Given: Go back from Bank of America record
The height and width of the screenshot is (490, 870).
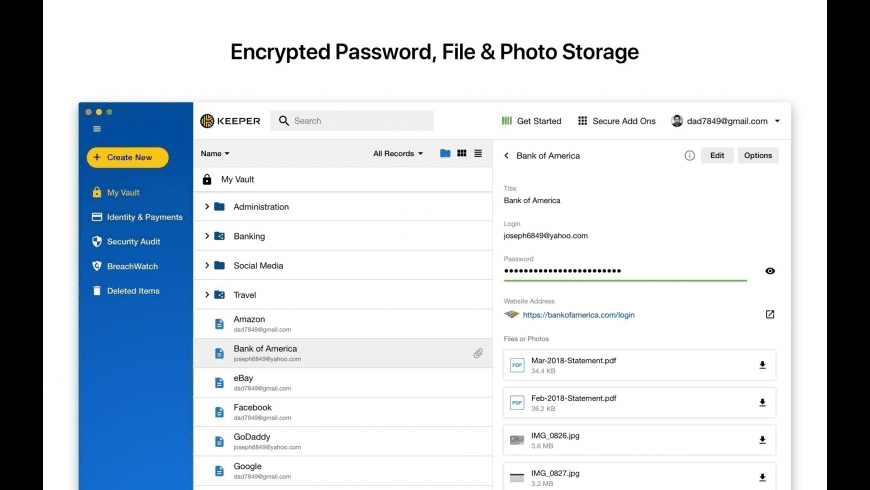Looking at the screenshot, I should tap(506, 156).
